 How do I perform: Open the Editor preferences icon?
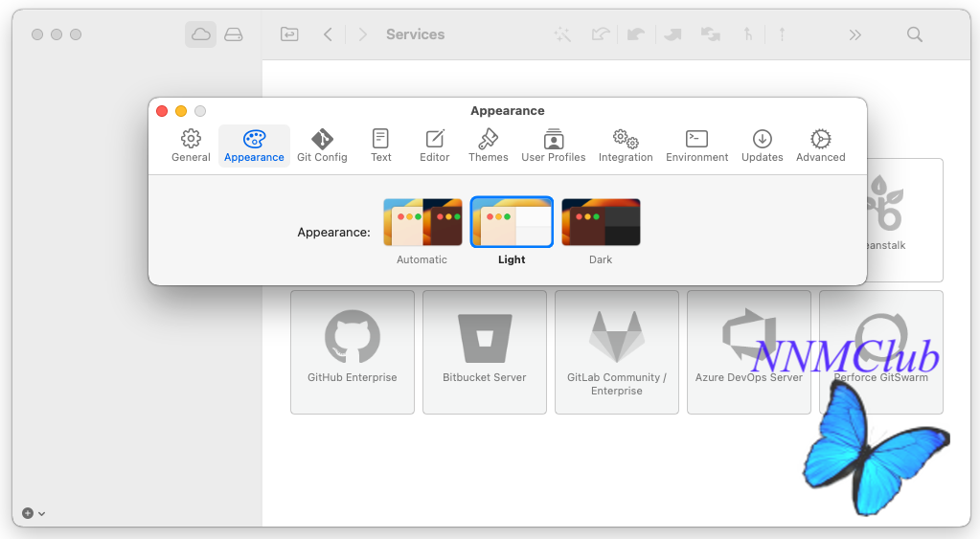434,146
